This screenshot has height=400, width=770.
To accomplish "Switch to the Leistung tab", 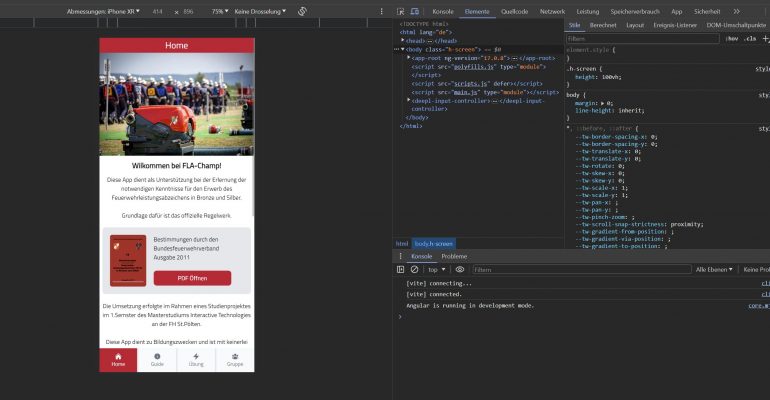I will 587,11.
